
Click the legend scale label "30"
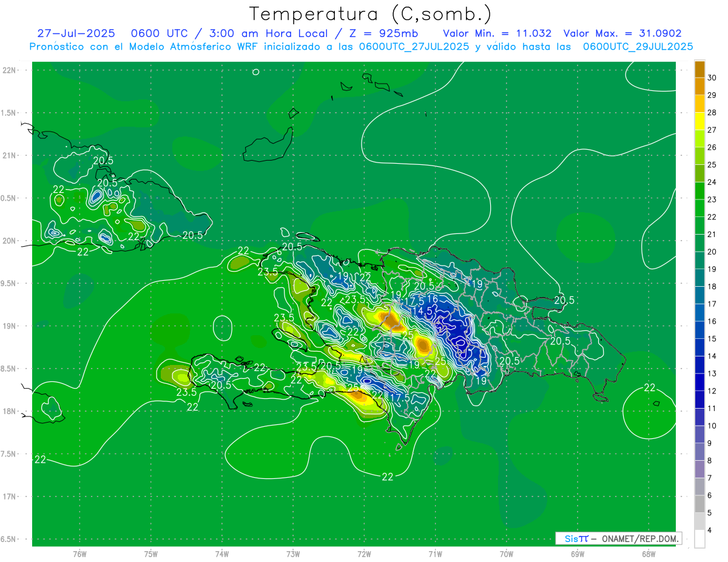[712, 78]
